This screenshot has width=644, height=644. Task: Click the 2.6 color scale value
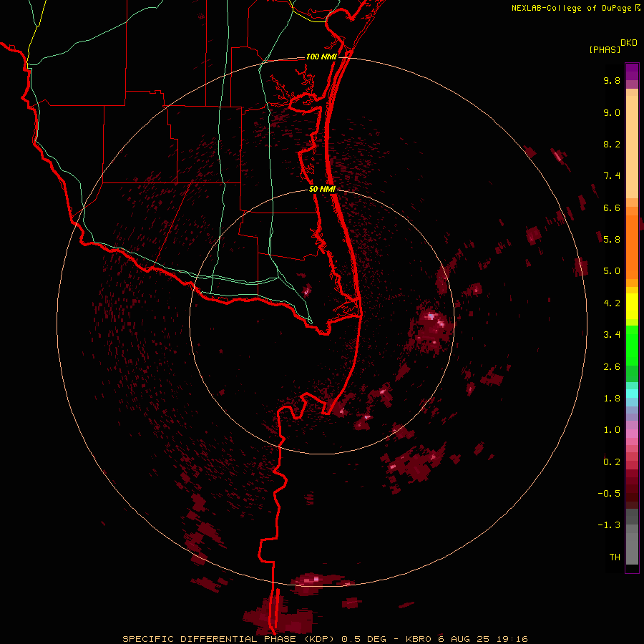612,366
